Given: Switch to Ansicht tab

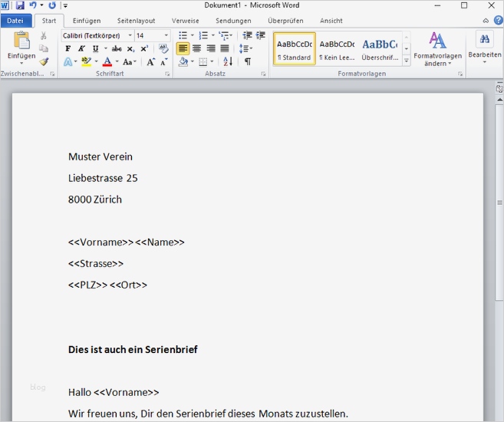Looking at the screenshot, I should [331, 21].
